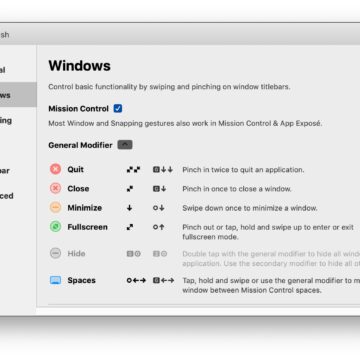
Task: Click the Spaces tap-hold left-right swipe glyph
Action: tap(136, 281)
